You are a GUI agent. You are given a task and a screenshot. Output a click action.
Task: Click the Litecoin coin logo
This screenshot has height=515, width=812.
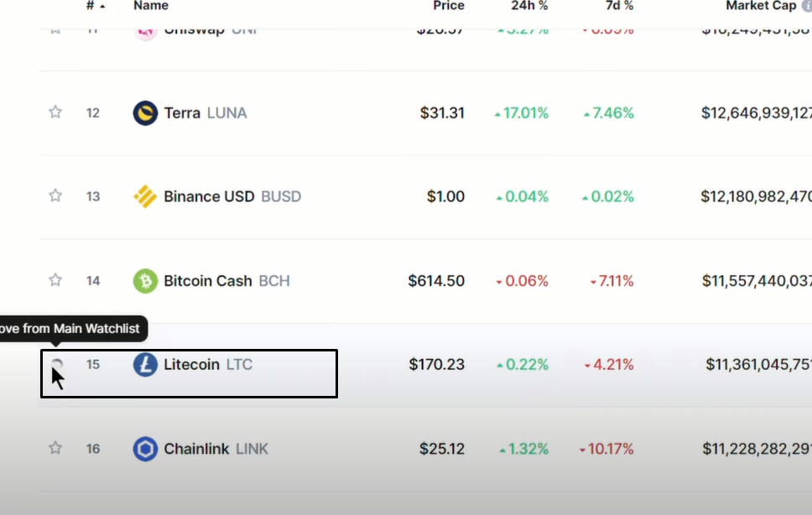(x=145, y=364)
